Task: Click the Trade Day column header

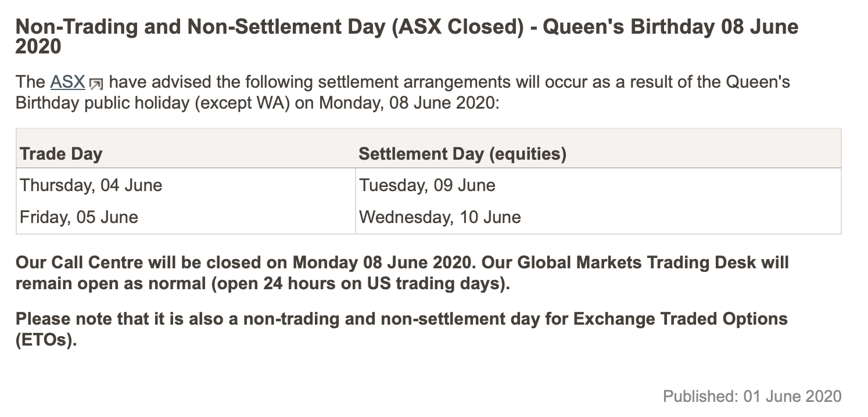Action: point(61,154)
